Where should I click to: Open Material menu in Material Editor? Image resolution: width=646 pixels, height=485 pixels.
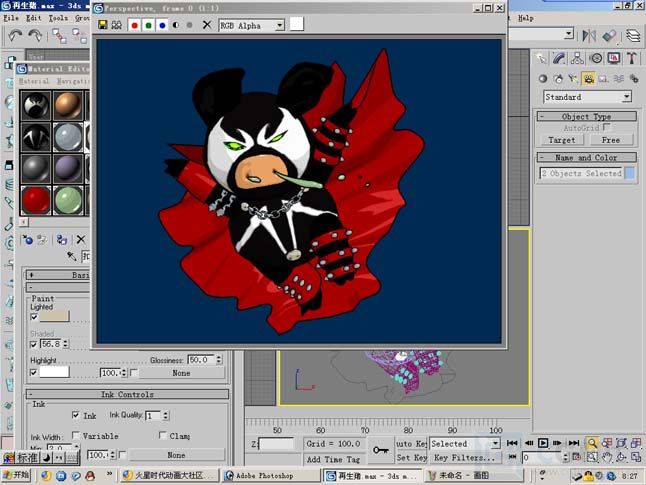[34, 81]
